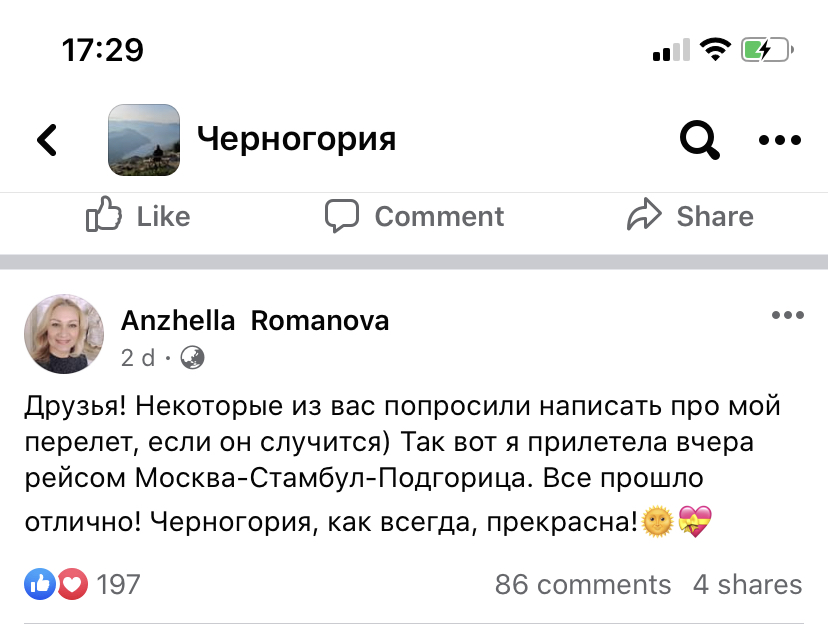Tap the Share arrow icon
Image resolution: width=828 pixels, height=626 pixels.
point(645,215)
